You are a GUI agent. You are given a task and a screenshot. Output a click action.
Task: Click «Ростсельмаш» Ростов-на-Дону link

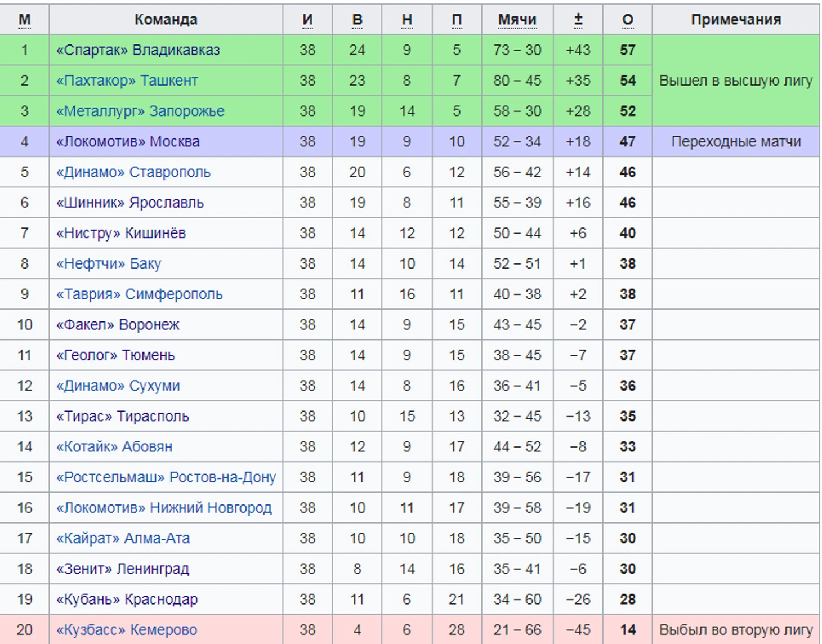pyautogui.click(x=166, y=477)
